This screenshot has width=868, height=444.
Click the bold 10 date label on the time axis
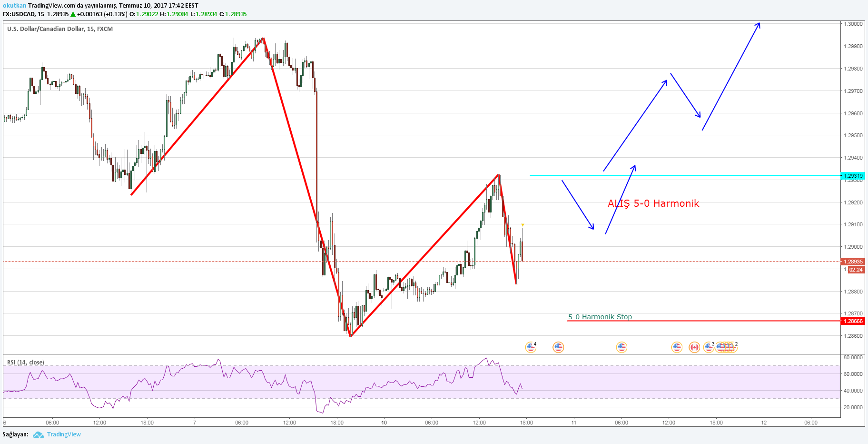384,423
